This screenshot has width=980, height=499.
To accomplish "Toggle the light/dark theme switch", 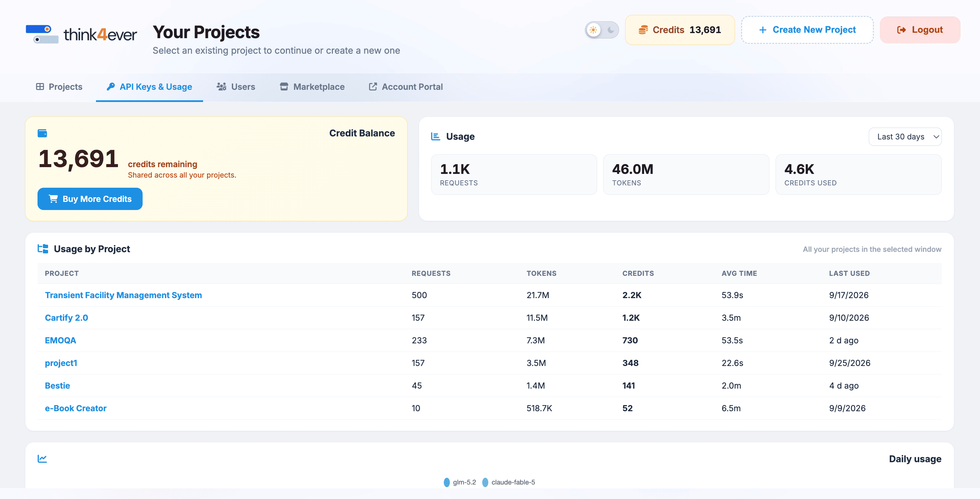I will tap(602, 30).
